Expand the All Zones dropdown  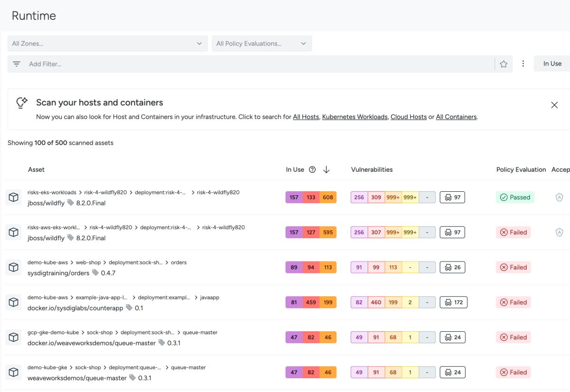click(107, 44)
